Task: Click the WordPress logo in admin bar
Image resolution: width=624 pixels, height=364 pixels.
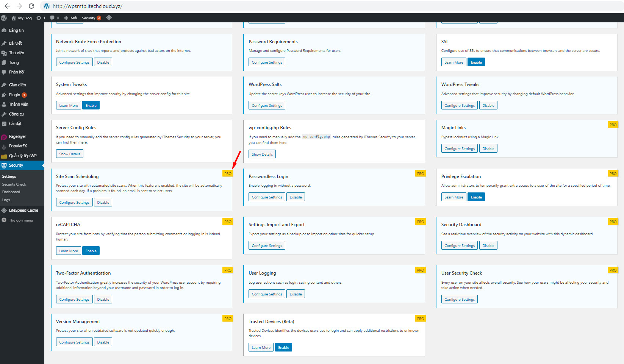Action: coord(4,18)
